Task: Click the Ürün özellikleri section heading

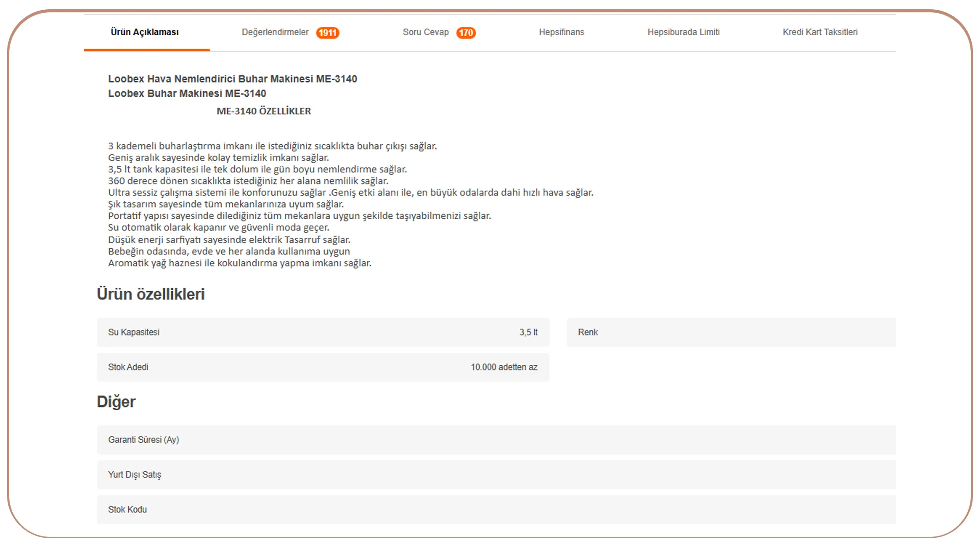Action: (x=151, y=294)
